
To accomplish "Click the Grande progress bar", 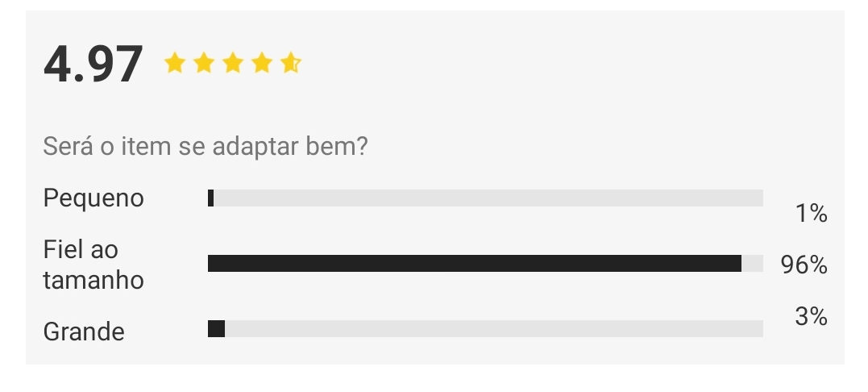I will (x=485, y=328).
